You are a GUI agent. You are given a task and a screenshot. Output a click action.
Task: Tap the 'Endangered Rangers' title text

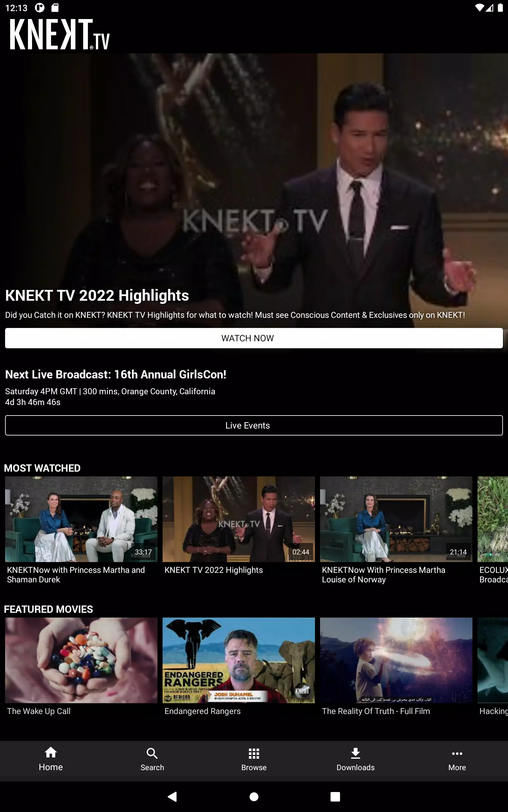tap(203, 711)
